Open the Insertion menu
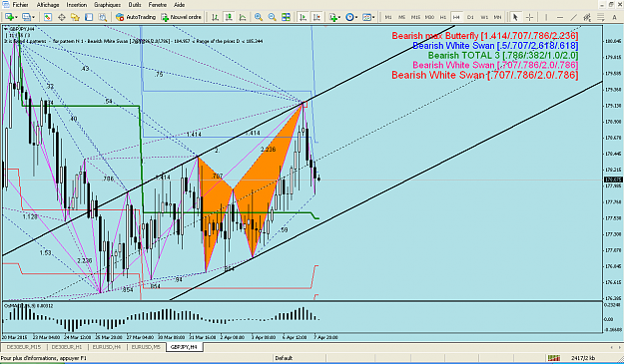 [77, 5]
